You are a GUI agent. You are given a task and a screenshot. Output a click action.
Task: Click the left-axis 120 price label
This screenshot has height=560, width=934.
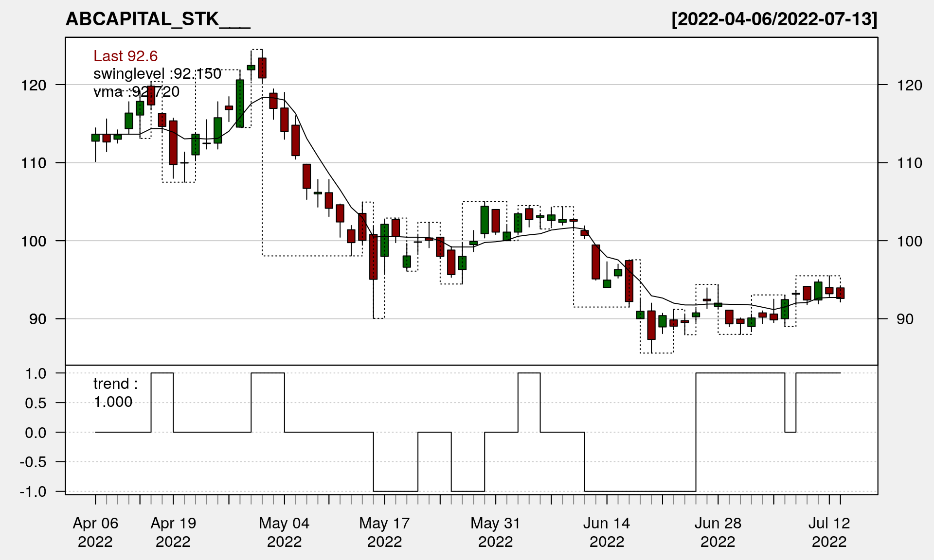[34, 86]
